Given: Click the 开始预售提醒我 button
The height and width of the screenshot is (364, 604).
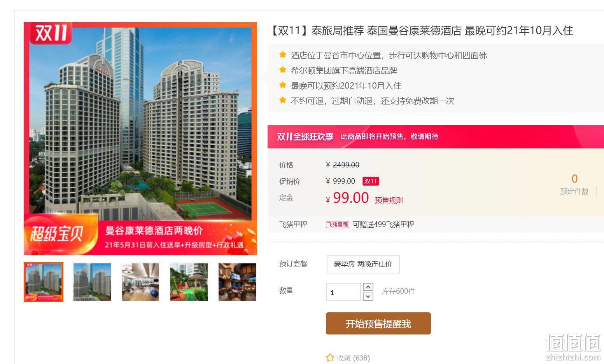Looking at the screenshot, I should pyautogui.click(x=378, y=323).
